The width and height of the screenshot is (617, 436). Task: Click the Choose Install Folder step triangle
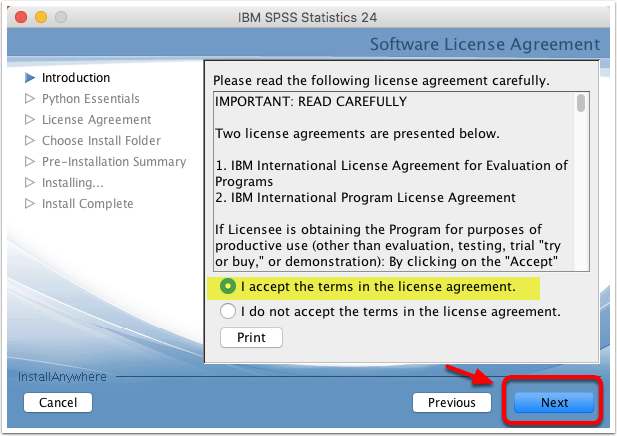click(x=30, y=140)
